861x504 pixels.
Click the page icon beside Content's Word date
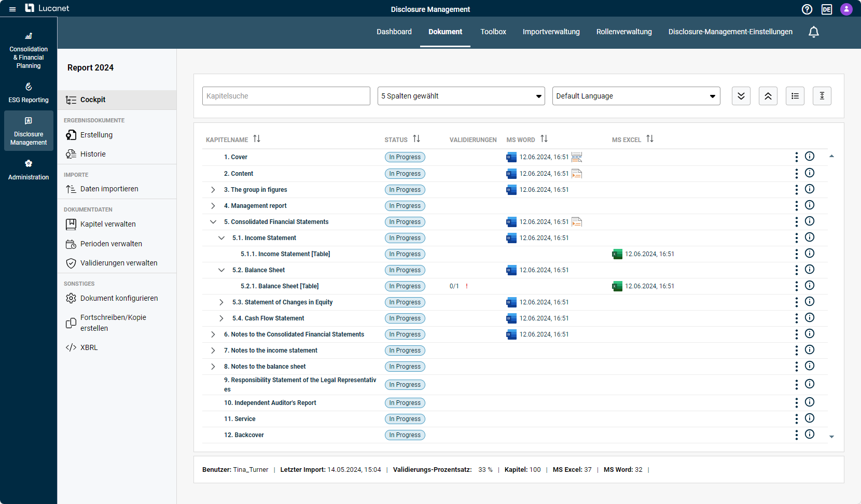[577, 174]
